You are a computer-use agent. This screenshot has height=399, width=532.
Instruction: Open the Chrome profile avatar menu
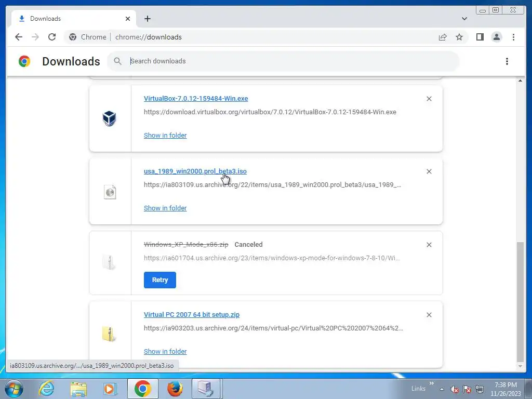[496, 37]
